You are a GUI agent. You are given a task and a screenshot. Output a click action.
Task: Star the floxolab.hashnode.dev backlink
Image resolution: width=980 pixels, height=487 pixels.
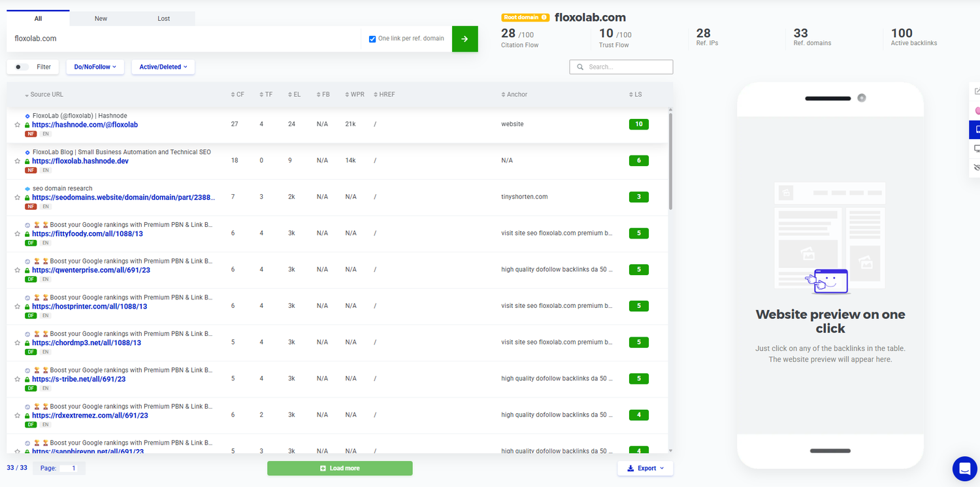click(18, 161)
